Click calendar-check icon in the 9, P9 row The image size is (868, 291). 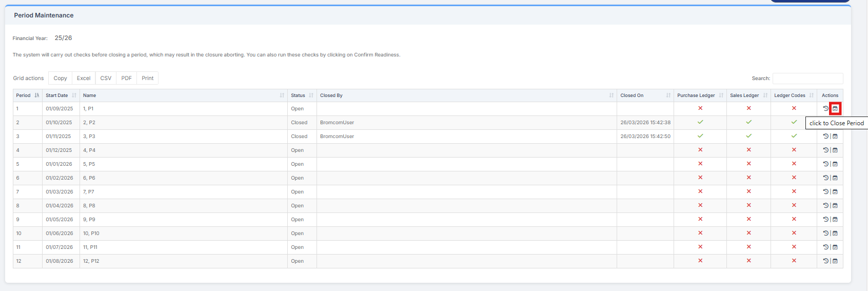pos(835,220)
